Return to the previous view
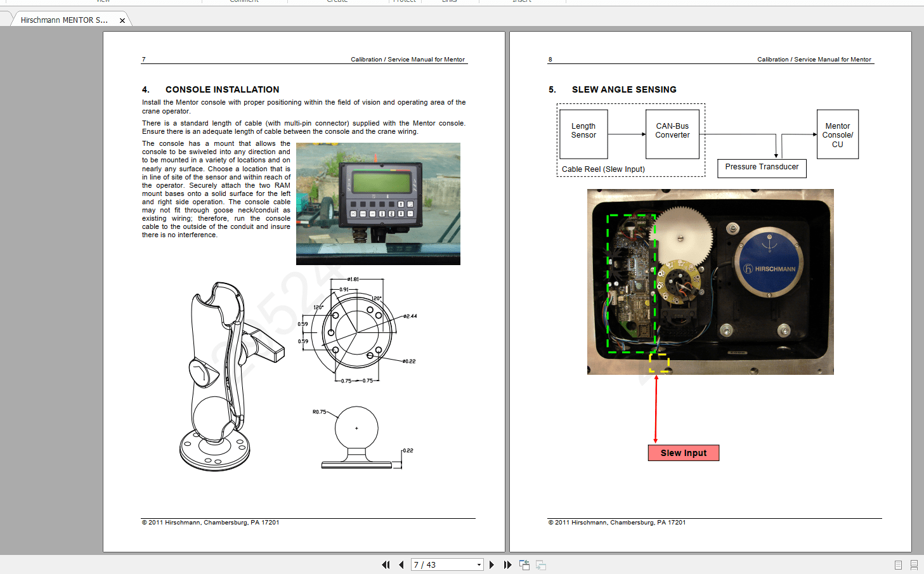The image size is (924, 574). (524, 564)
